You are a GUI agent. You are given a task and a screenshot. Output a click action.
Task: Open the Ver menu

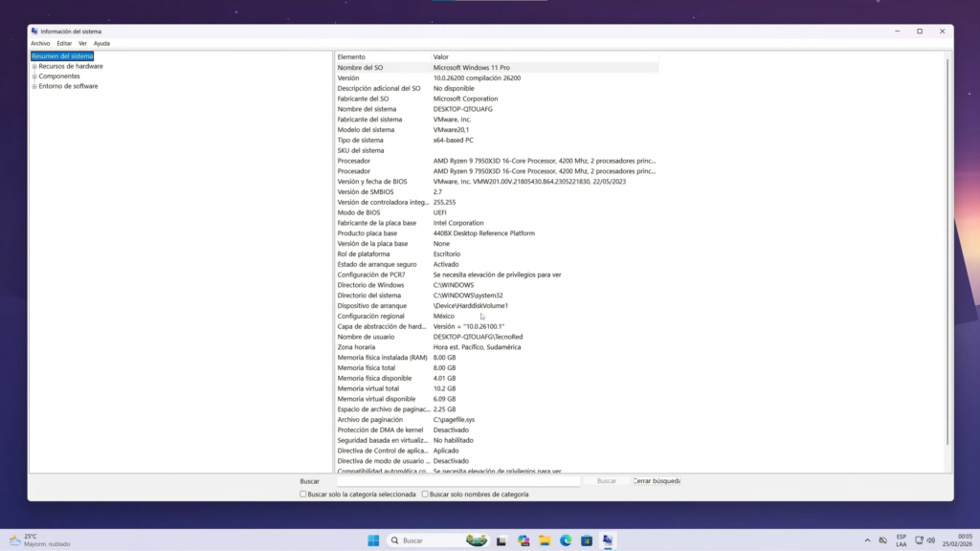coord(82,43)
